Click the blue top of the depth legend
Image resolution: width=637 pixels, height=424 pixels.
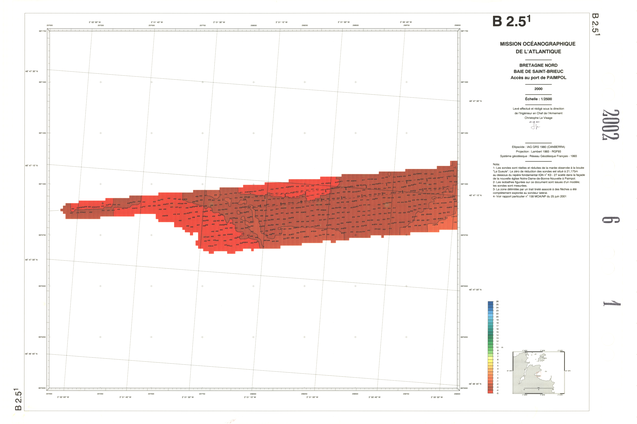point(491,305)
